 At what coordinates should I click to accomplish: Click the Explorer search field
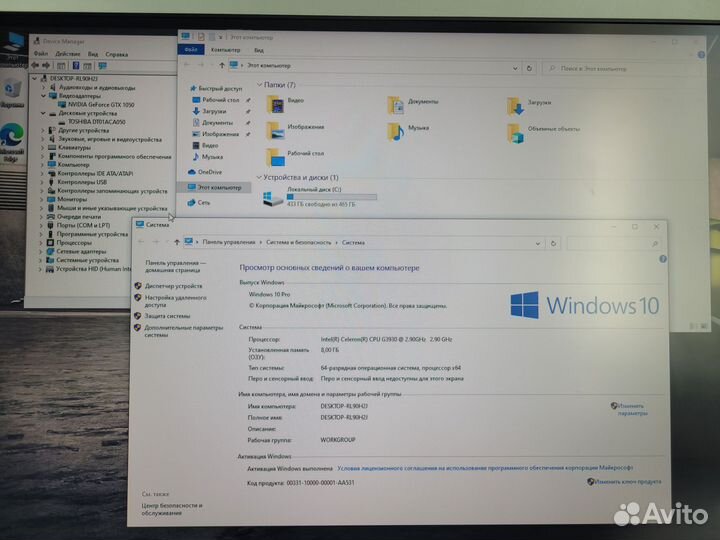[x=620, y=68]
